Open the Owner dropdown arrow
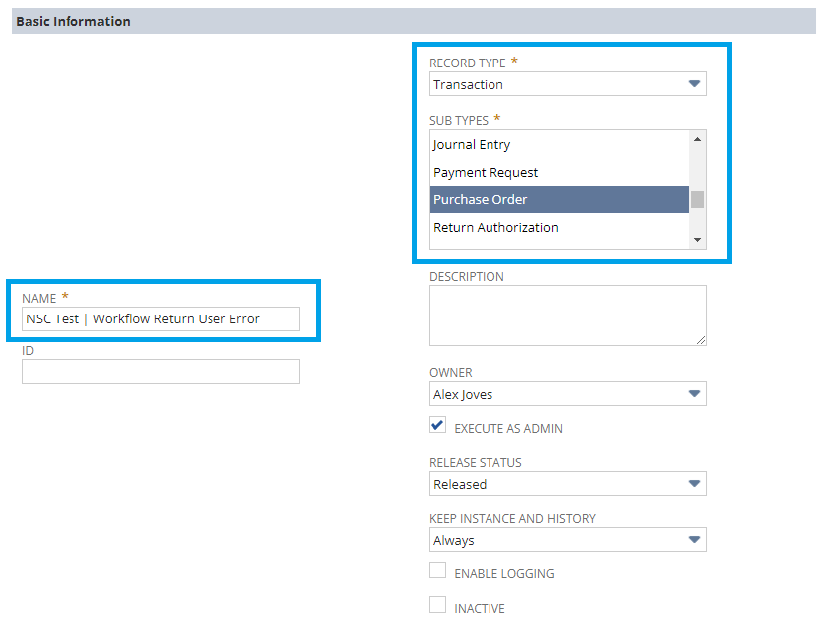 point(694,393)
